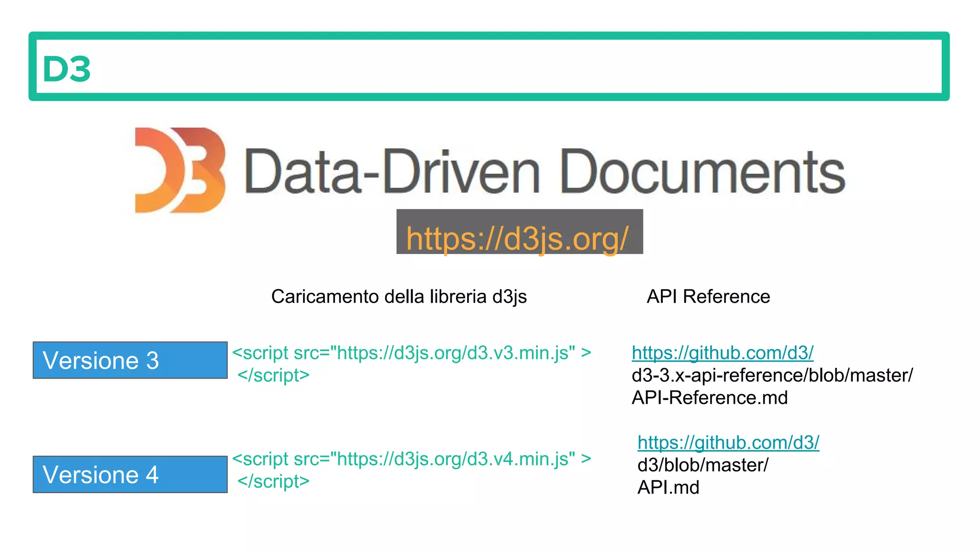Click the d3/blob/master/ path text
980x551 pixels.
pos(702,465)
